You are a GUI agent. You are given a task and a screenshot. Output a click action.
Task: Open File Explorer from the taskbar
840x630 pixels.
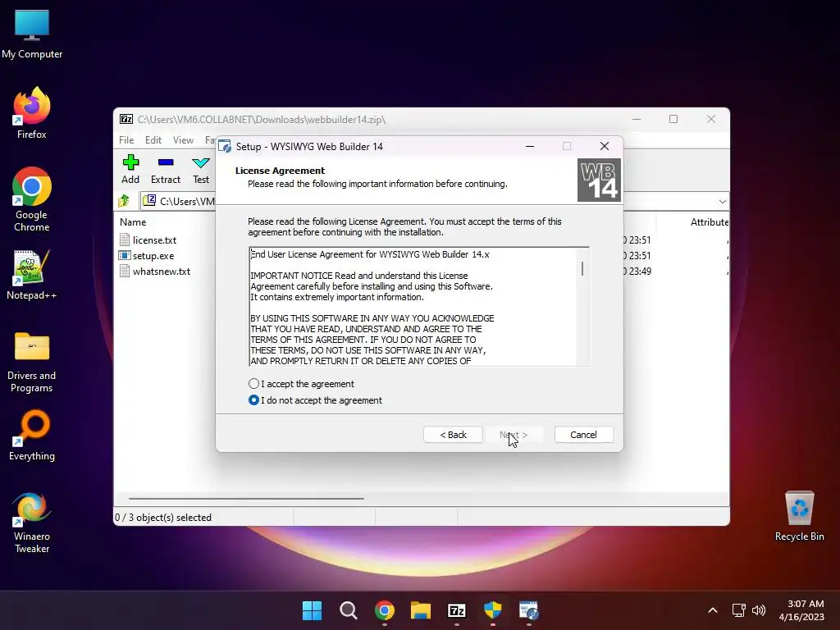point(421,610)
